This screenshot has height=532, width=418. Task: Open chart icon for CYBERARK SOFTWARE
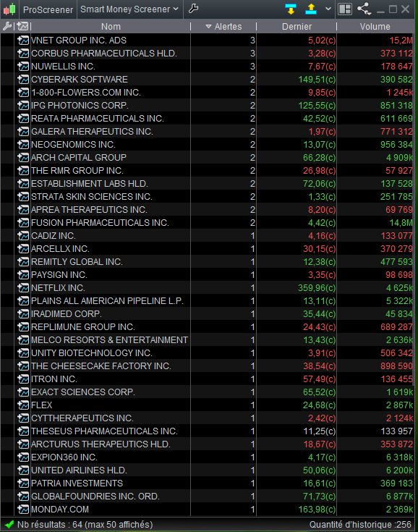[23, 80]
